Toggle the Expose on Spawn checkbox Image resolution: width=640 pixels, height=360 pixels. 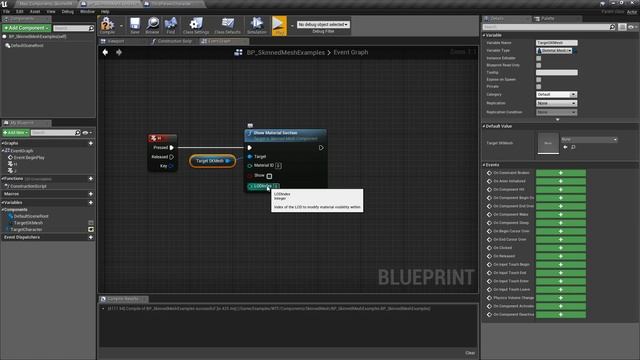coord(539,80)
